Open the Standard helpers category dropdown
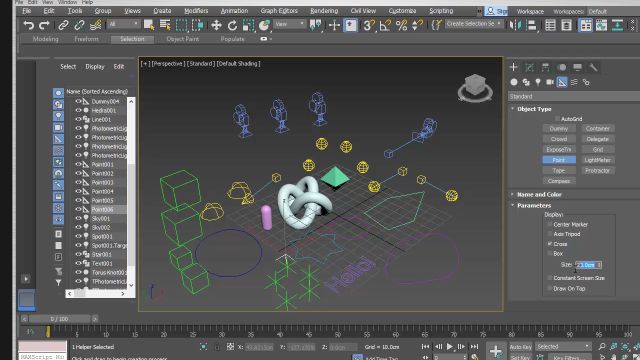The height and width of the screenshot is (360, 640). click(574, 96)
